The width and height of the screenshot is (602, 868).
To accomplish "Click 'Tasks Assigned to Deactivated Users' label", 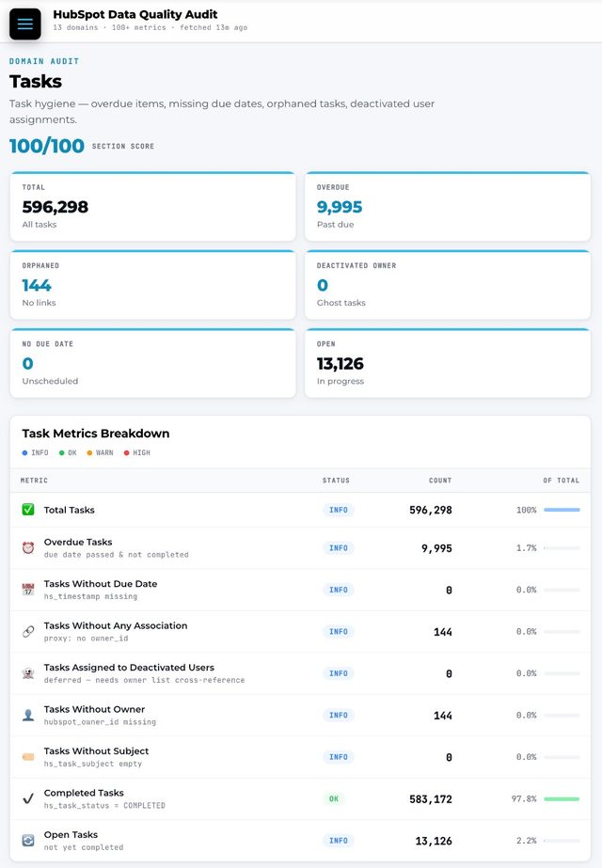I will [129, 668].
